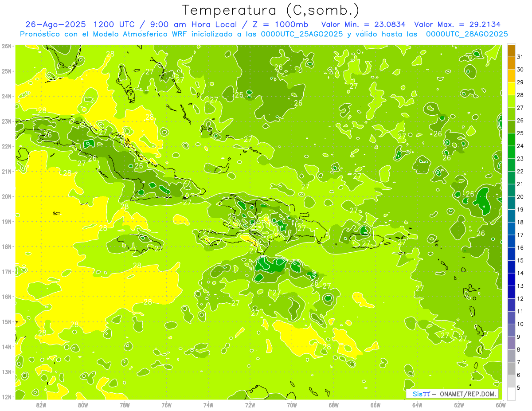Click the "66W" longitude axis label
Screen dimensions: 532x411
[376, 405]
